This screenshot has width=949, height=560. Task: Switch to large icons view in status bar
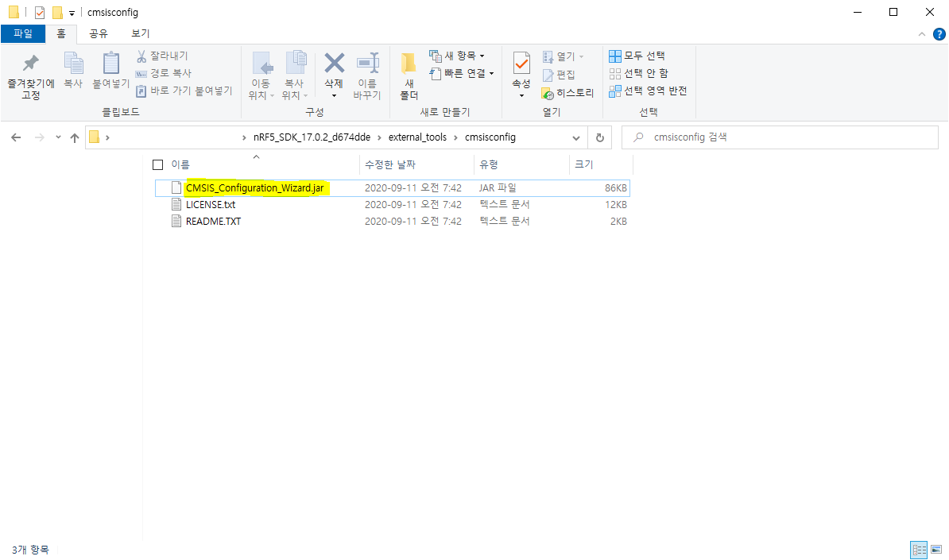coord(936,550)
